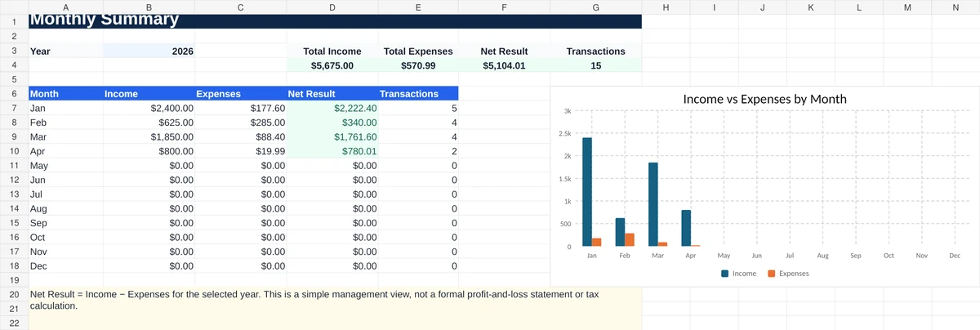Click the Year label cell
Viewport: 980px width, 330px height.
pos(65,51)
